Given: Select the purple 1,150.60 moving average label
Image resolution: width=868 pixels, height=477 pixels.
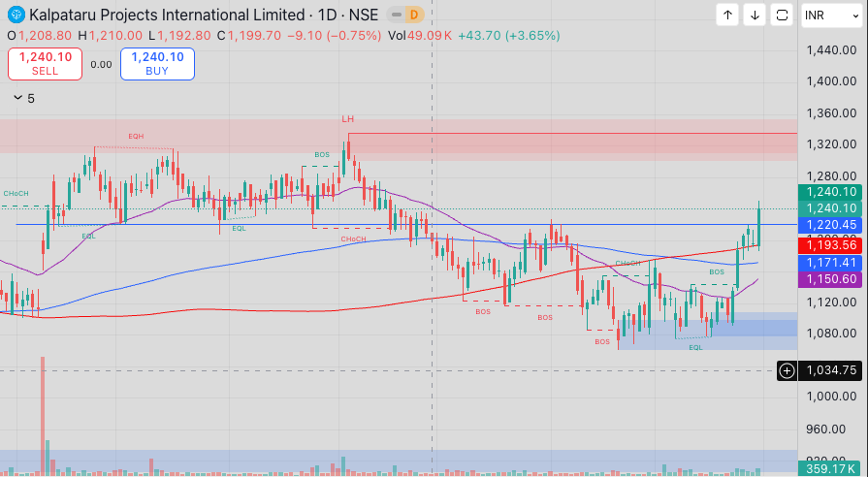Looking at the screenshot, I should [x=830, y=279].
